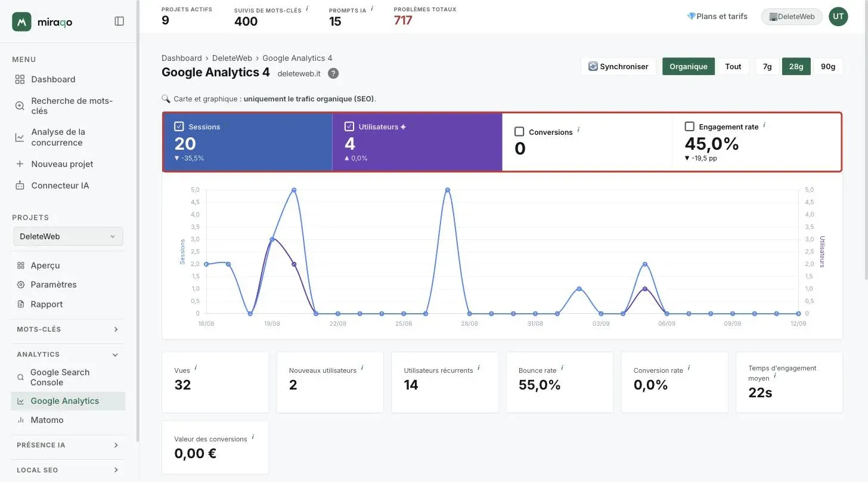
Task: Collapse the sidebar panel icon
Action: coord(119,21)
